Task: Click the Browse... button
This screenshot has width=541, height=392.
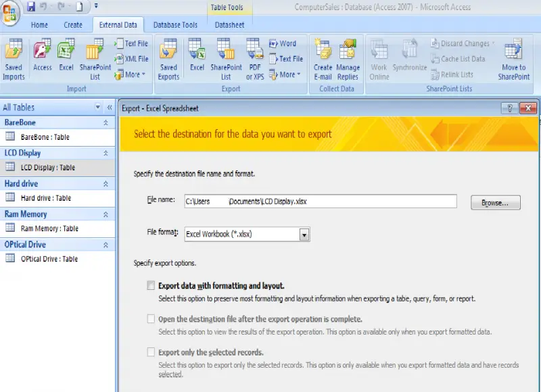Action: (496, 203)
